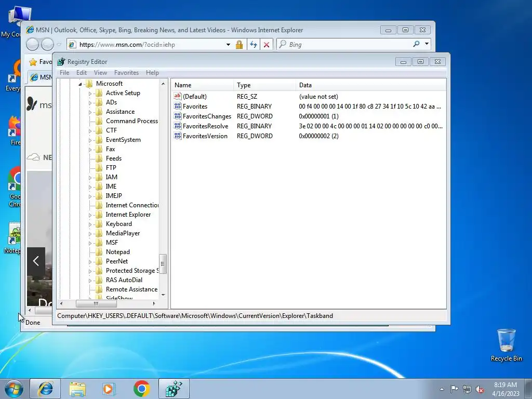
Task: Click the IE security lock icon
Action: point(239,45)
